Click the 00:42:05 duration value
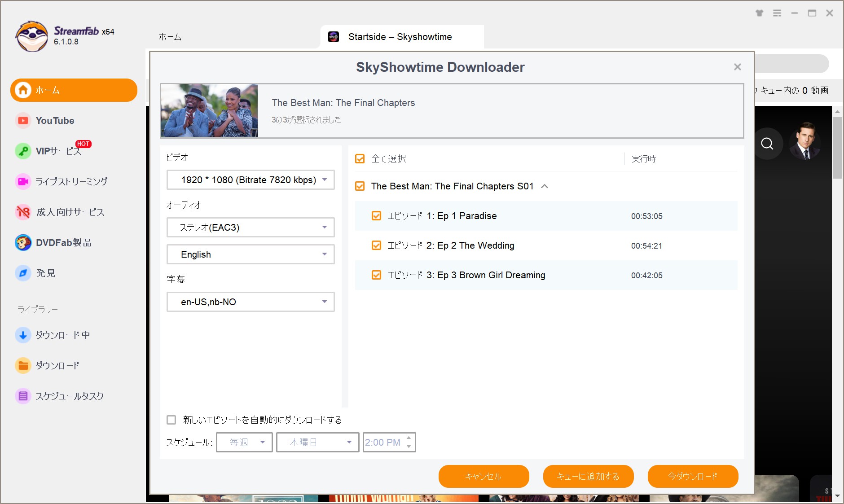844x504 pixels. coord(647,276)
